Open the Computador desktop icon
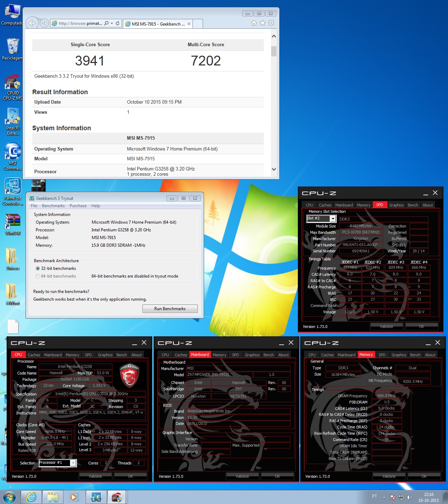448x504 pixels. pos(12,15)
